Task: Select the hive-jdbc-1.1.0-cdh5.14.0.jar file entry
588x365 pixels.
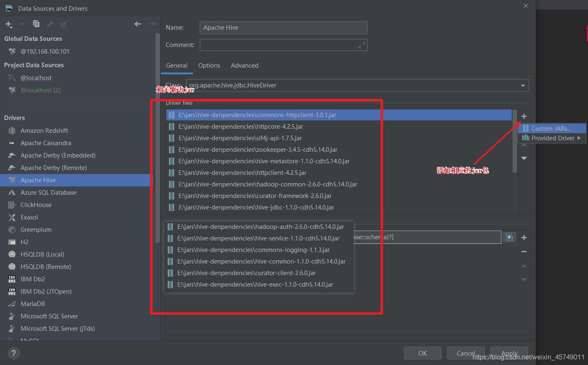Action: (x=256, y=207)
